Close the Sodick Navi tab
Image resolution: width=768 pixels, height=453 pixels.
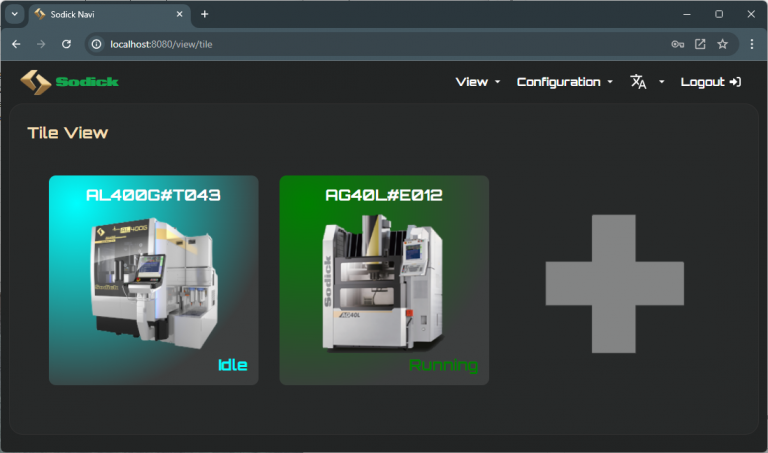coord(180,14)
